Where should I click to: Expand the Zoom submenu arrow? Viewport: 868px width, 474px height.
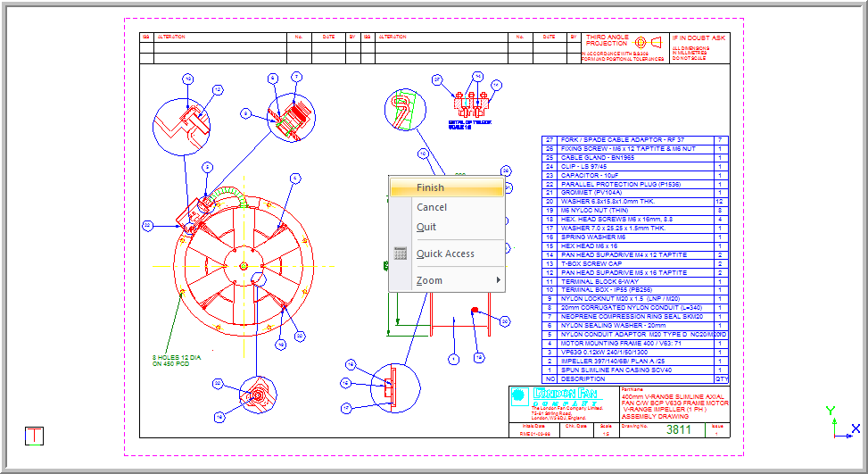click(x=498, y=280)
